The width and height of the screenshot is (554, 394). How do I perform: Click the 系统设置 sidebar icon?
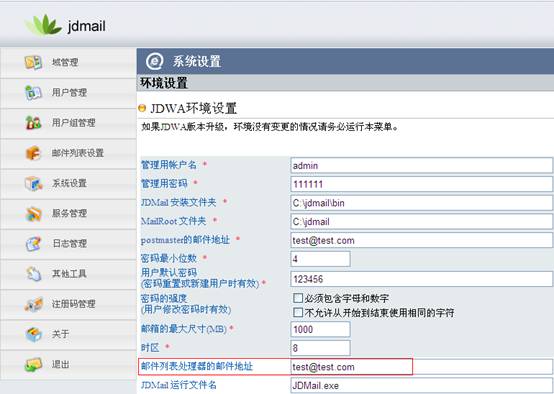click(x=33, y=183)
